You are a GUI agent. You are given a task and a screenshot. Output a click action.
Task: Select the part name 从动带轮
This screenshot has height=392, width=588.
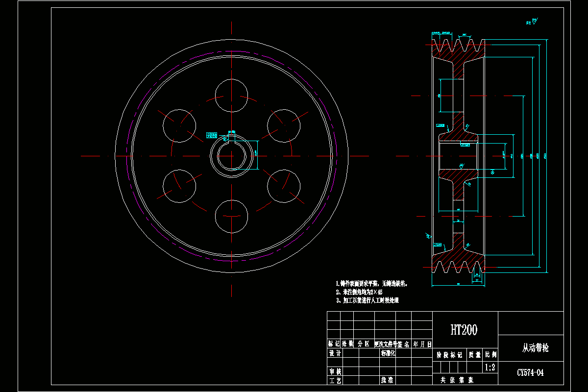click(x=535, y=348)
